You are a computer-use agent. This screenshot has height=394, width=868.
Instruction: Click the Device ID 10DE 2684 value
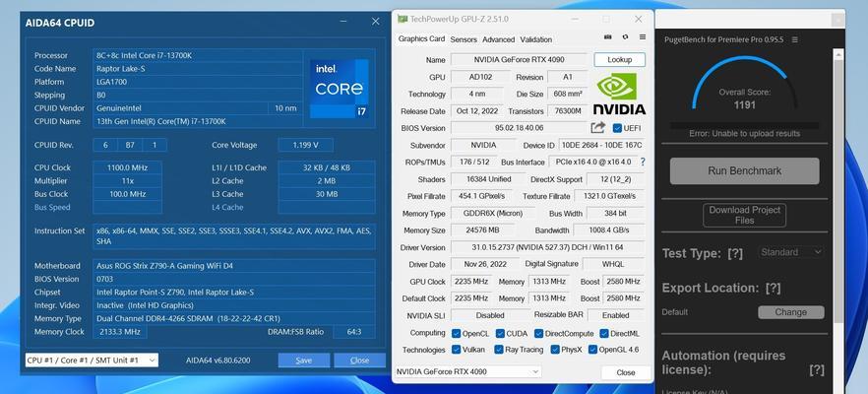[601, 145]
